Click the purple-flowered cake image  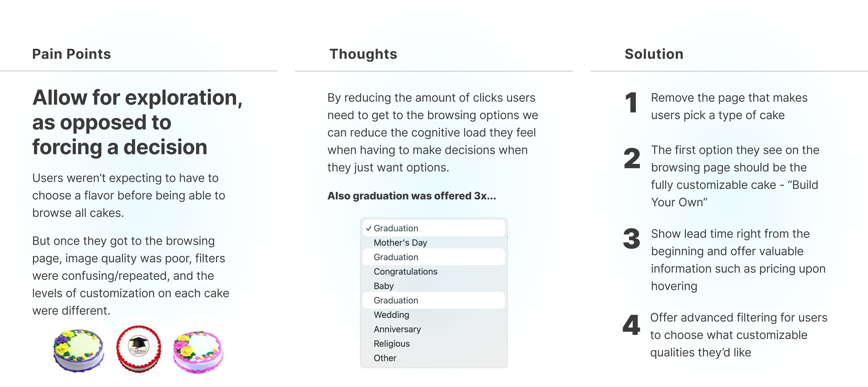(79, 351)
